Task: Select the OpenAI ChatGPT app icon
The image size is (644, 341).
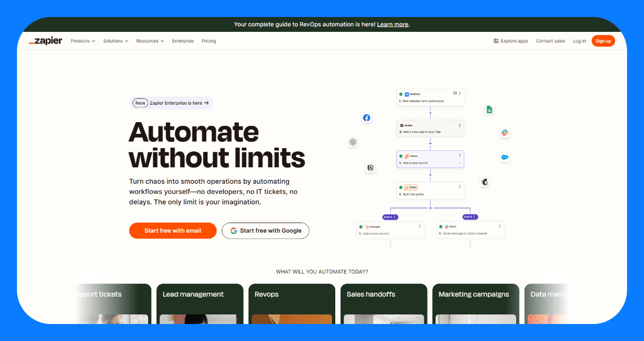Action: click(x=353, y=142)
